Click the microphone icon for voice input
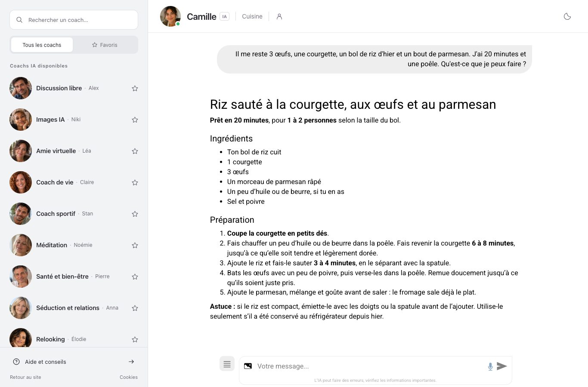 490,366
